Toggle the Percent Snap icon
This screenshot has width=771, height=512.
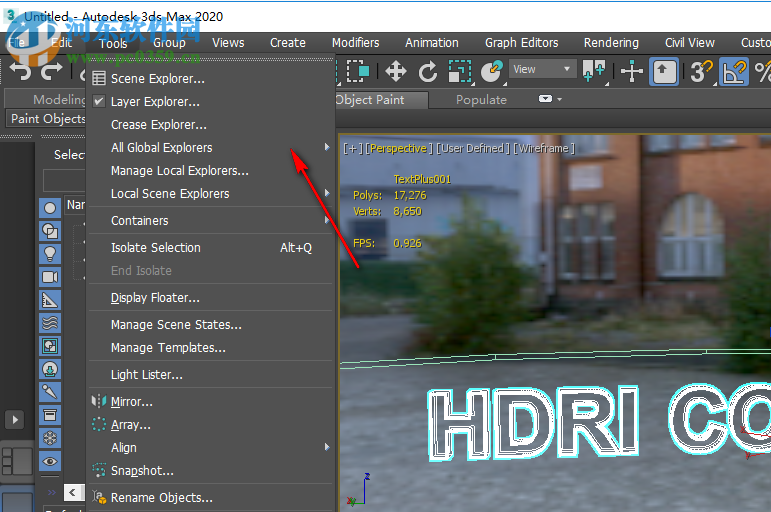coord(762,71)
